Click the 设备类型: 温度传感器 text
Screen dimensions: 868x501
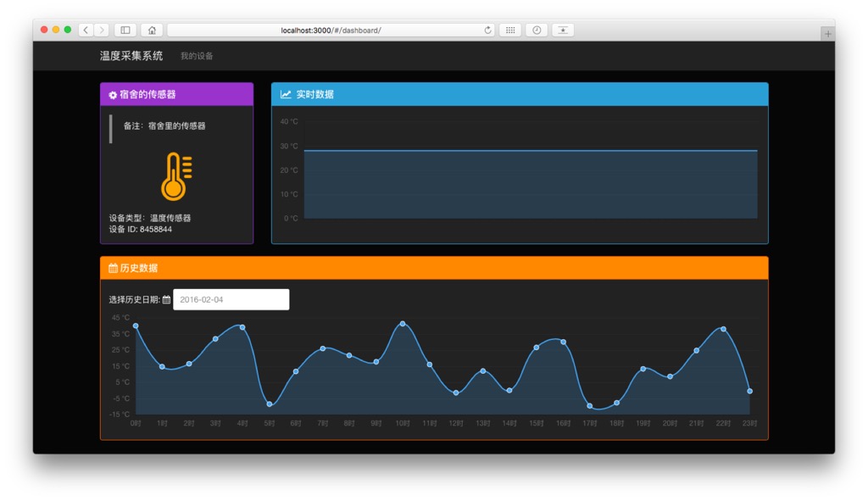150,218
